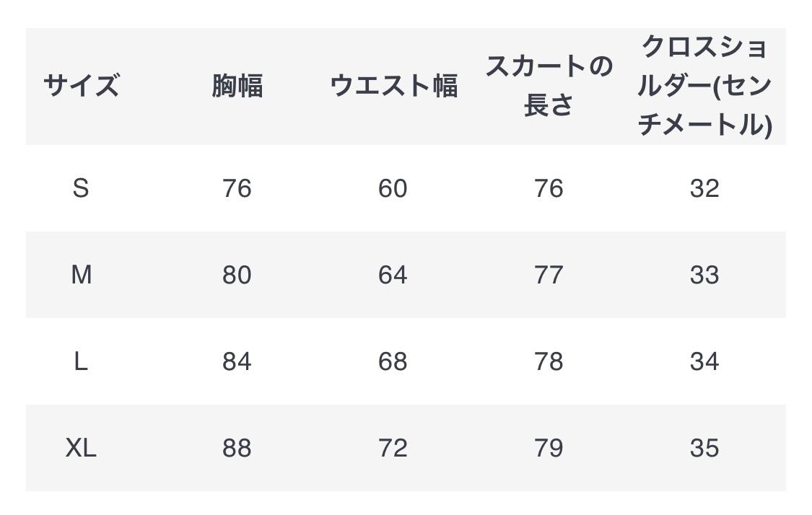Image resolution: width=812 pixels, height=515 pixels.
Task: Click skirt length value 79 for XL
Action: coord(549,448)
